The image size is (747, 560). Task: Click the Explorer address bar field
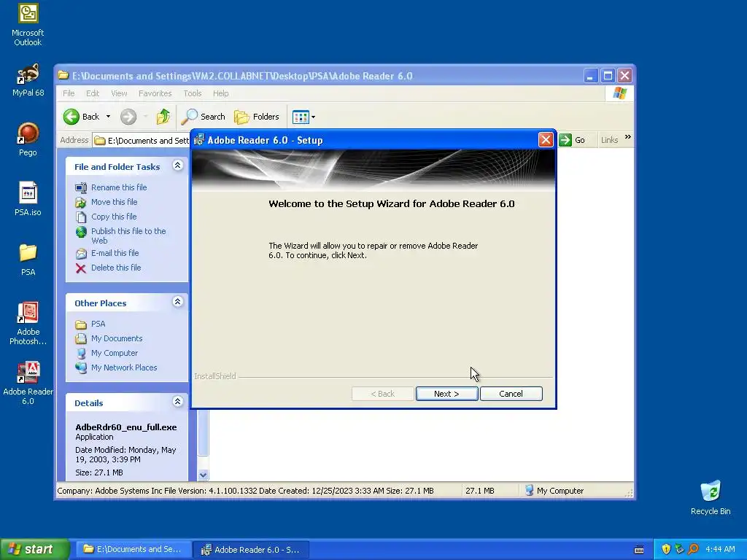click(x=142, y=141)
